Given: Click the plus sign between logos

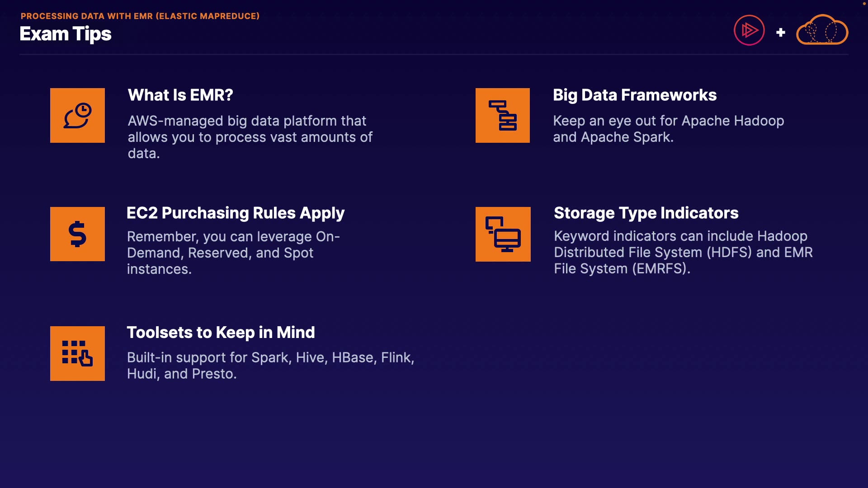Looking at the screenshot, I should [780, 33].
